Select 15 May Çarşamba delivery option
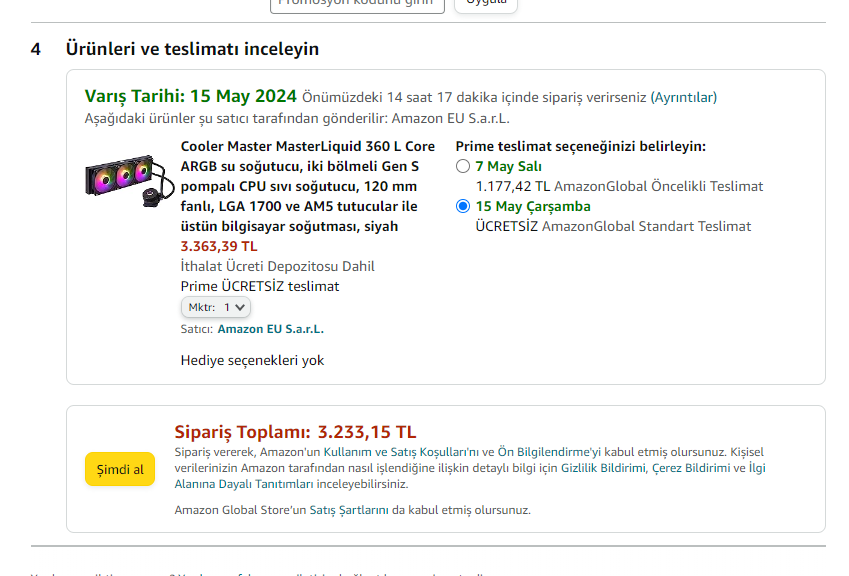 click(463, 206)
